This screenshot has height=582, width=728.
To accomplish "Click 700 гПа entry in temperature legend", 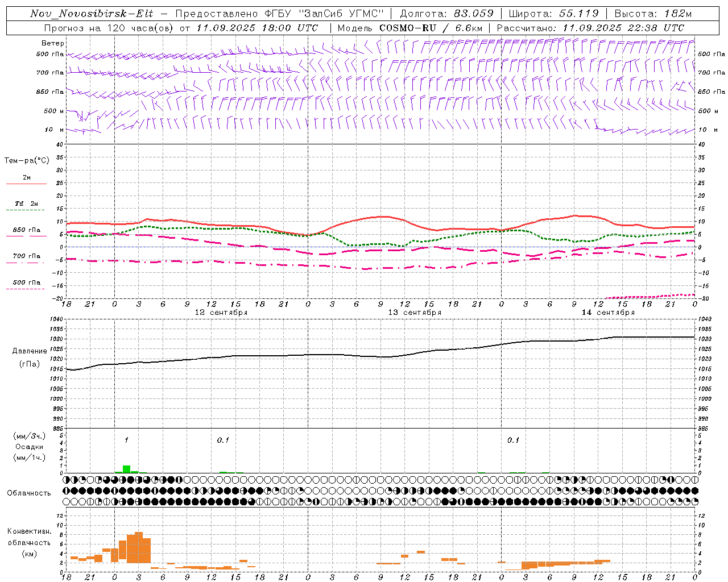I will (27, 256).
